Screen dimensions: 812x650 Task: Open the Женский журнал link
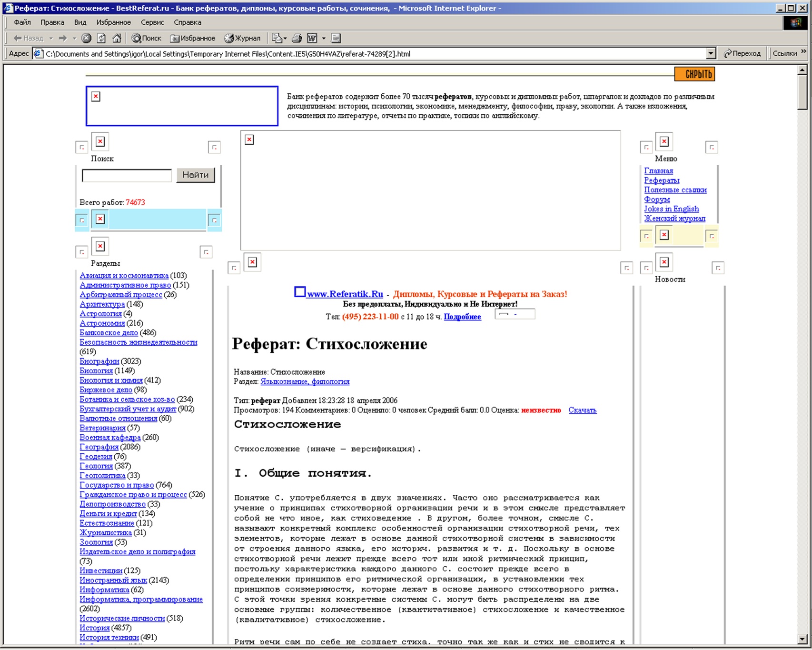674,218
